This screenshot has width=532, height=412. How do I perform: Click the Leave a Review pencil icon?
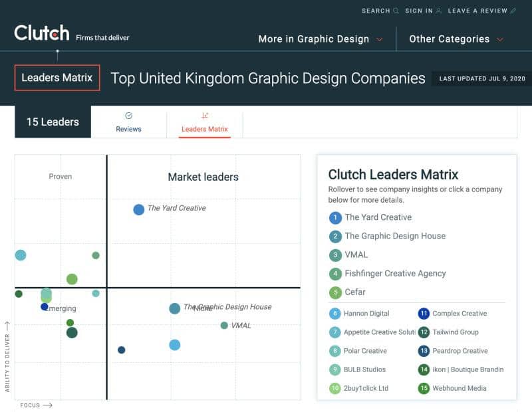513,11
